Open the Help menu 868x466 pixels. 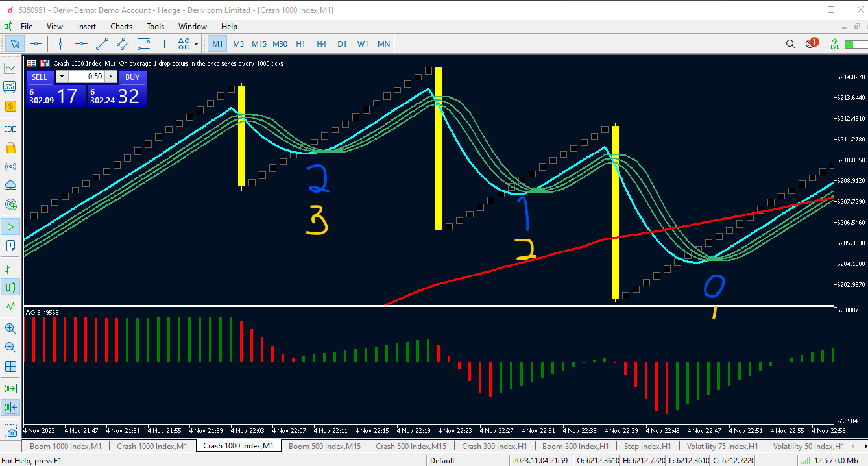tap(229, 27)
